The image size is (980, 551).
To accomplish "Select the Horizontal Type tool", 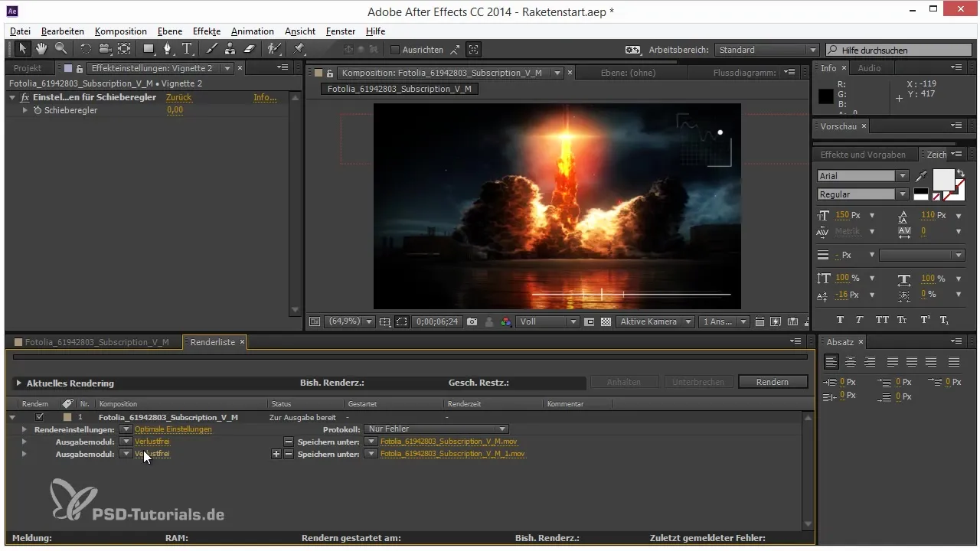I will [188, 49].
